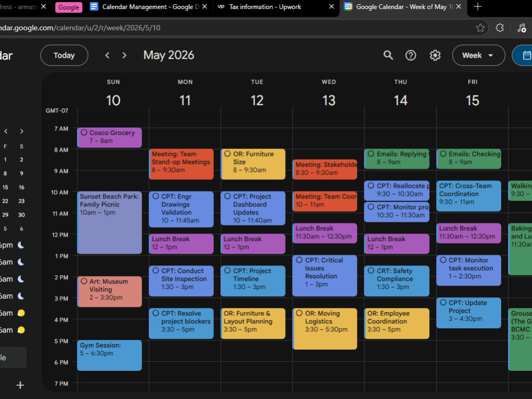The image size is (532, 399).
Task: Mark CPT: Engr Drawings Validation task complete
Action: point(155,196)
